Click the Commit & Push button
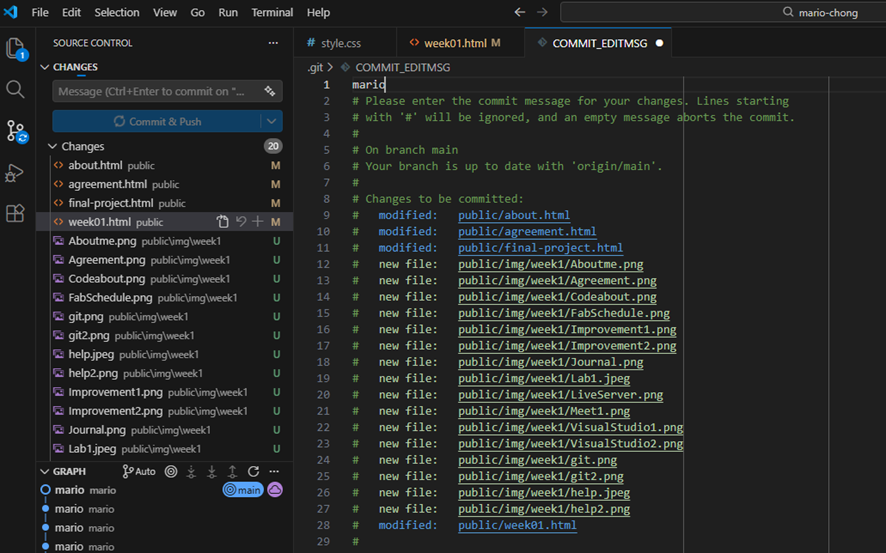 [157, 121]
